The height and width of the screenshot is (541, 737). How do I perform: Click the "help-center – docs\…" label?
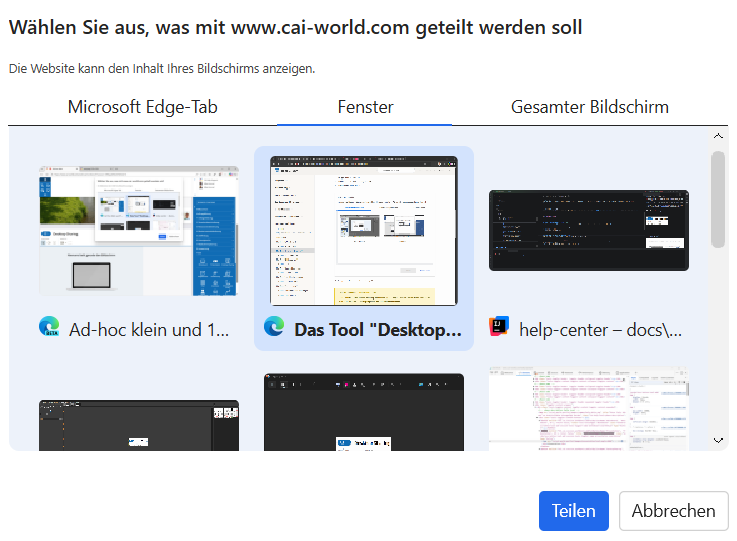[x=601, y=329]
